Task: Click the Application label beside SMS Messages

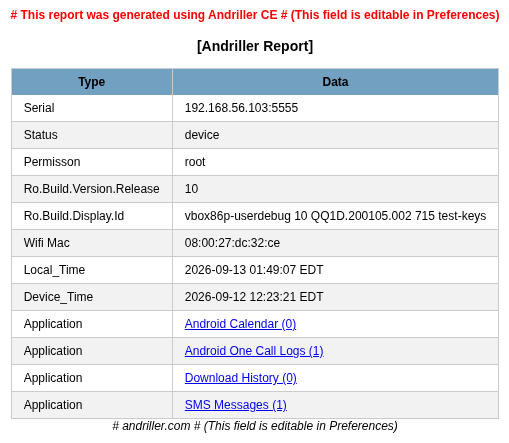Action: tap(53, 405)
